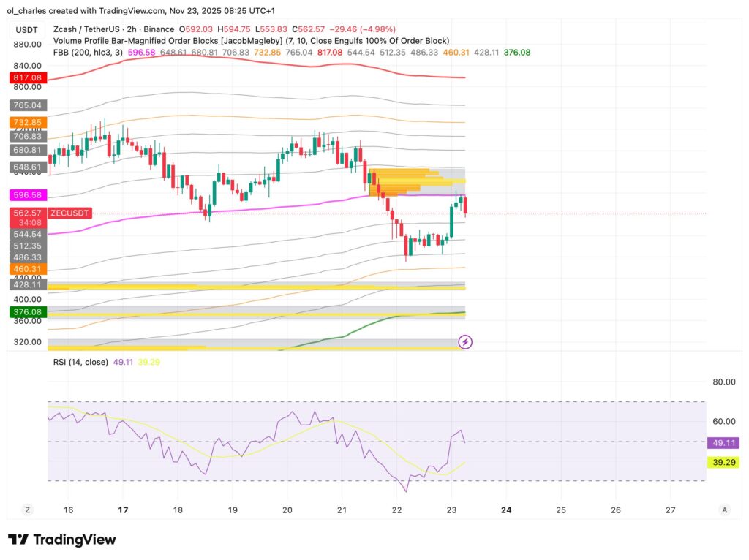Click the ZECUSDT label on the price axis

70,213
